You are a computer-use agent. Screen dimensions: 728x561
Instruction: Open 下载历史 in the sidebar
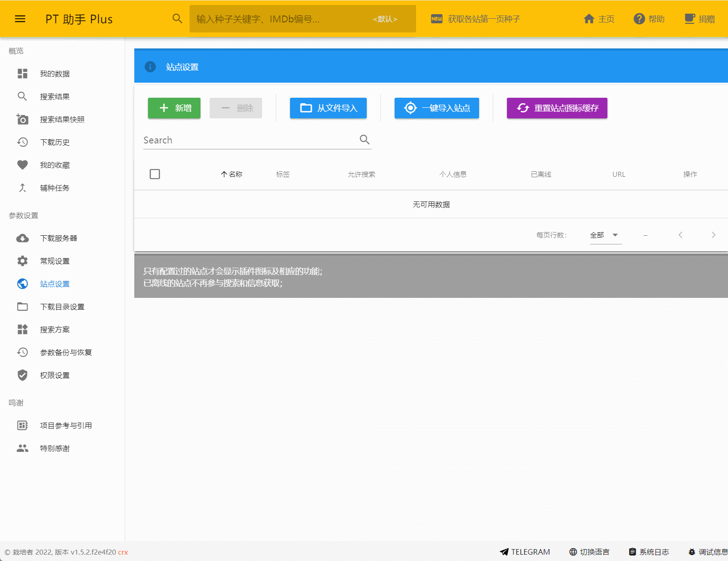[x=62, y=142]
